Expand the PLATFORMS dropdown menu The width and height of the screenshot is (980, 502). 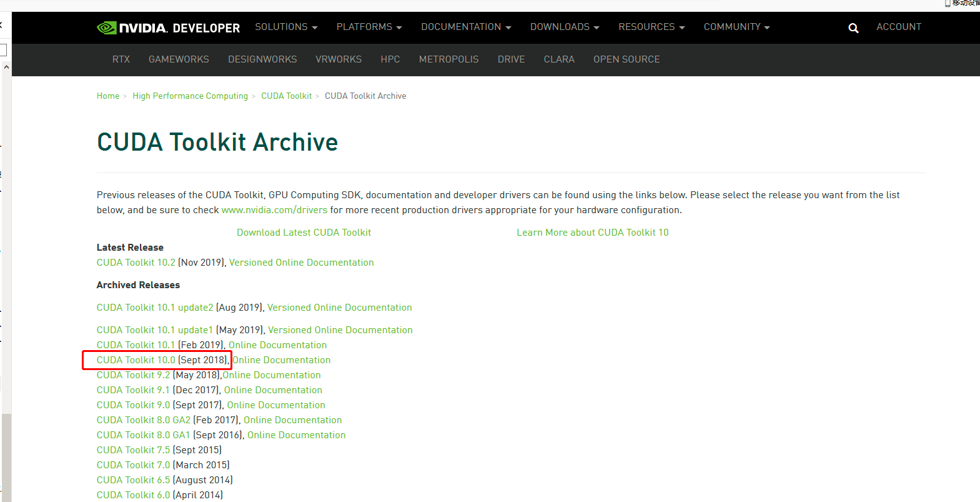coord(369,27)
